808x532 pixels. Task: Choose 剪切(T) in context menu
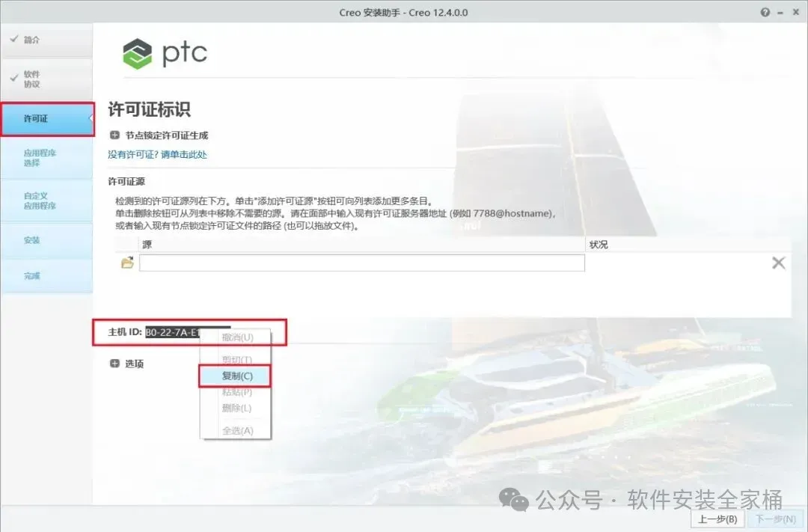pyautogui.click(x=237, y=360)
